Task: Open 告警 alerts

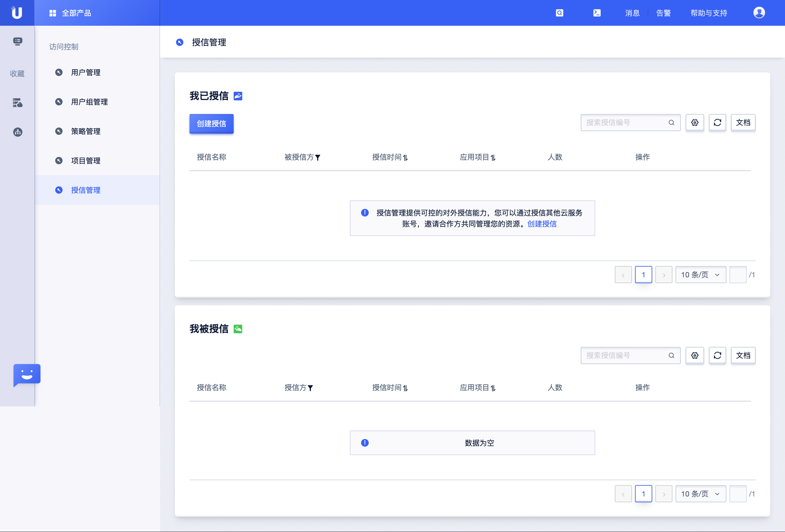Action: (663, 13)
